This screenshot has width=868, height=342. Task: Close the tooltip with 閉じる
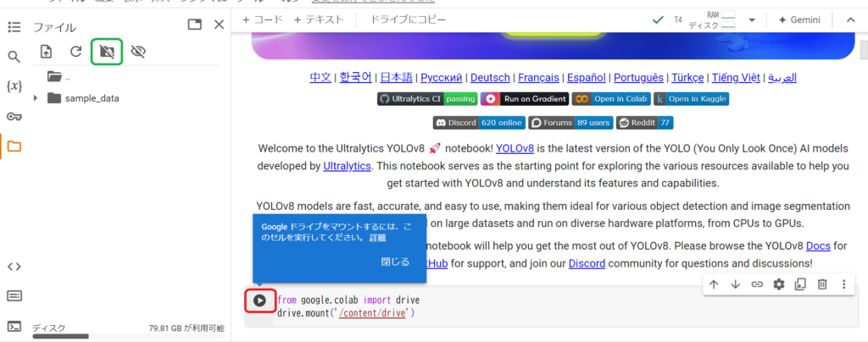click(395, 262)
